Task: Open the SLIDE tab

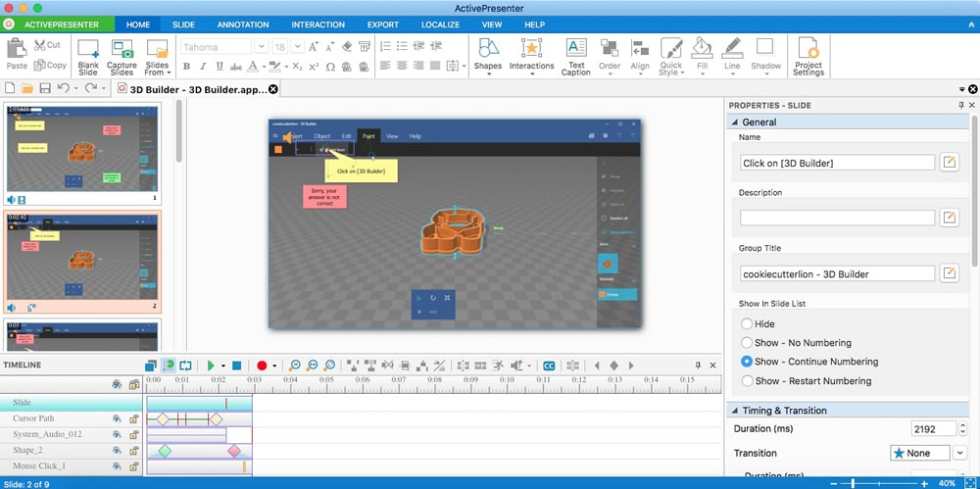Action: pyautogui.click(x=184, y=24)
